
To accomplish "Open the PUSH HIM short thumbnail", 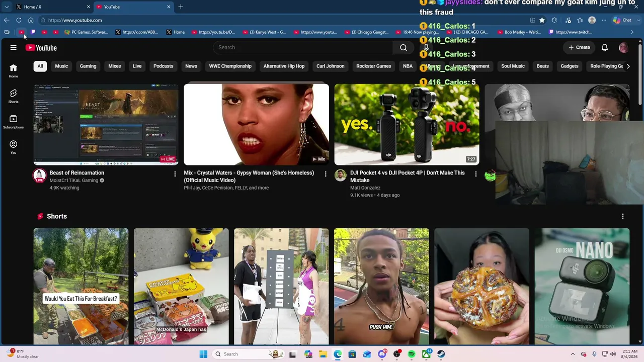I will click(x=381, y=287).
